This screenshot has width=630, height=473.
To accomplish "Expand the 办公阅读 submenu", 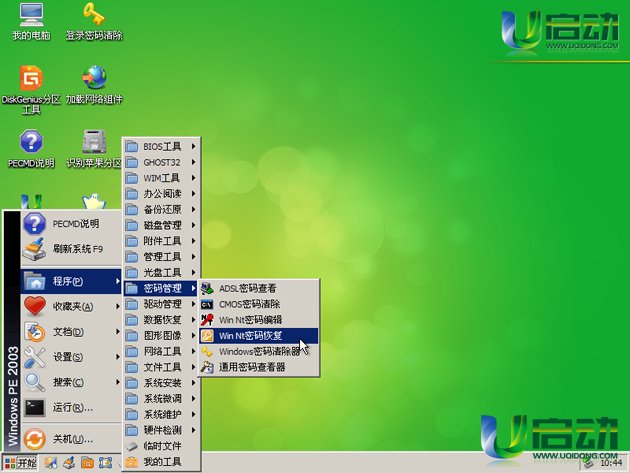I will (x=161, y=194).
